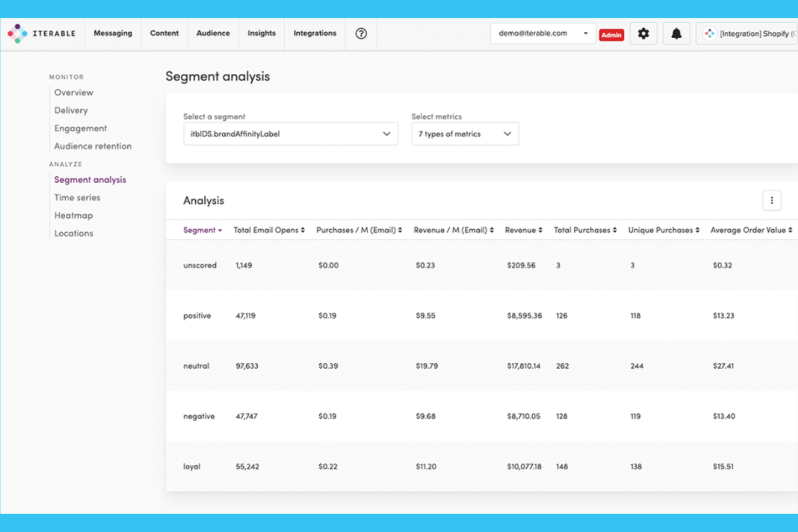
Task: Go to Time series in sidebar
Action: [x=77, y=198]
